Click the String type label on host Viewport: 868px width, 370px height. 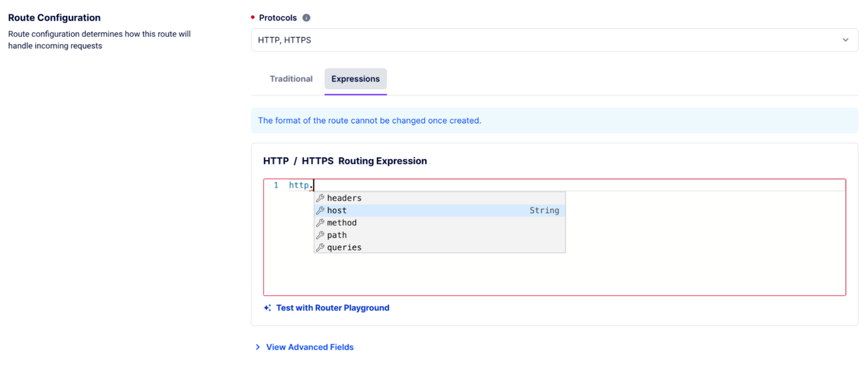[x=544, y=210]
